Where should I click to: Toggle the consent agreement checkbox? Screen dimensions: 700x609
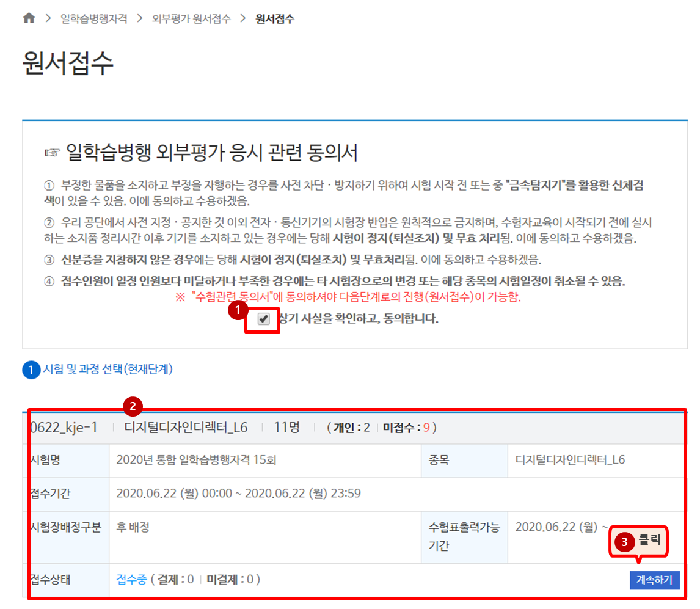coord(263,319)
